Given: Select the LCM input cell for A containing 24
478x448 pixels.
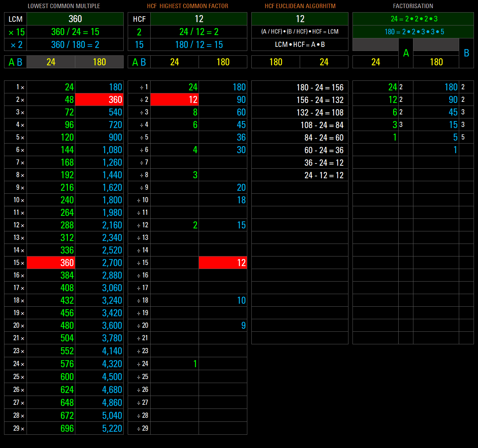Looking at the screenshot, I should coord(51,62).
